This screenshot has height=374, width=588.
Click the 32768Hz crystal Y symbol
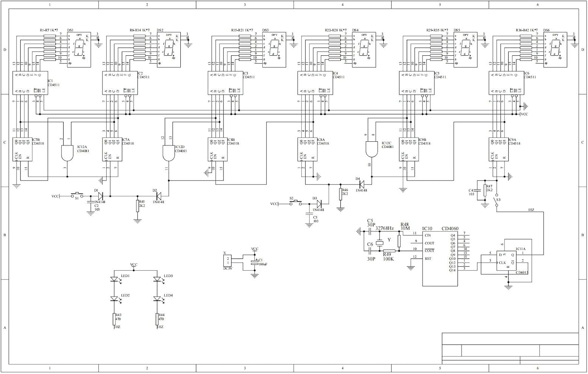click(379, 243)
